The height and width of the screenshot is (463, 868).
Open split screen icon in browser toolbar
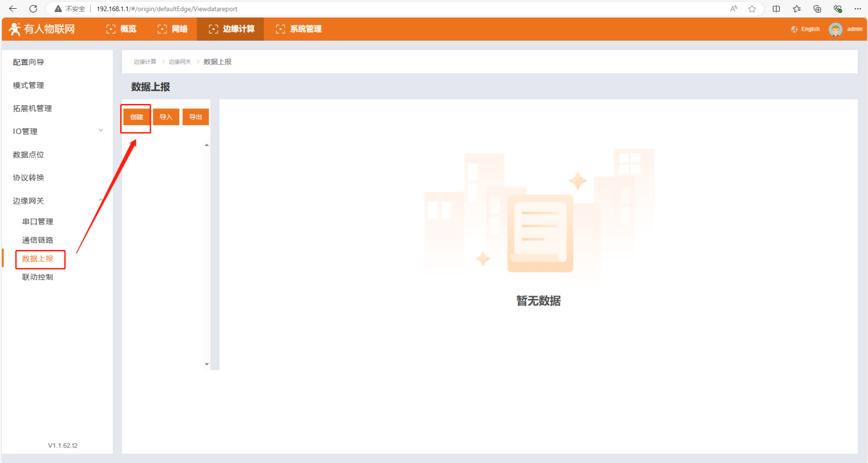tap(777, 9)
